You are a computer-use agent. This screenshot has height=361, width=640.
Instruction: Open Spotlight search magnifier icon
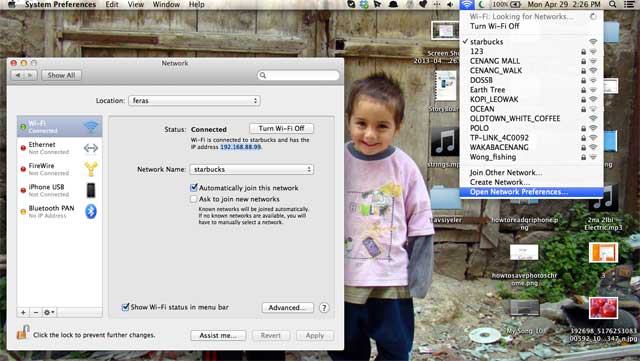(x=612, y=4)
